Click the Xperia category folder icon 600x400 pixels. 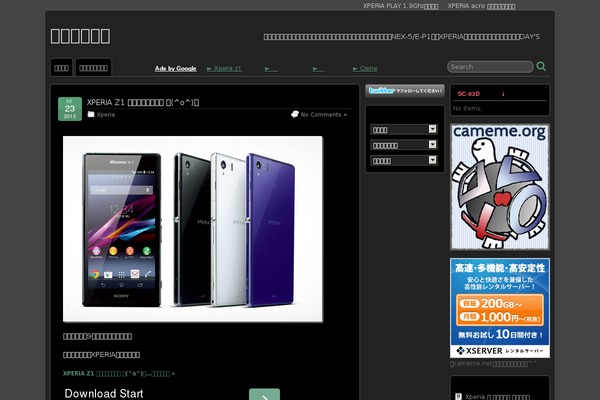click(x=91, y=114)
